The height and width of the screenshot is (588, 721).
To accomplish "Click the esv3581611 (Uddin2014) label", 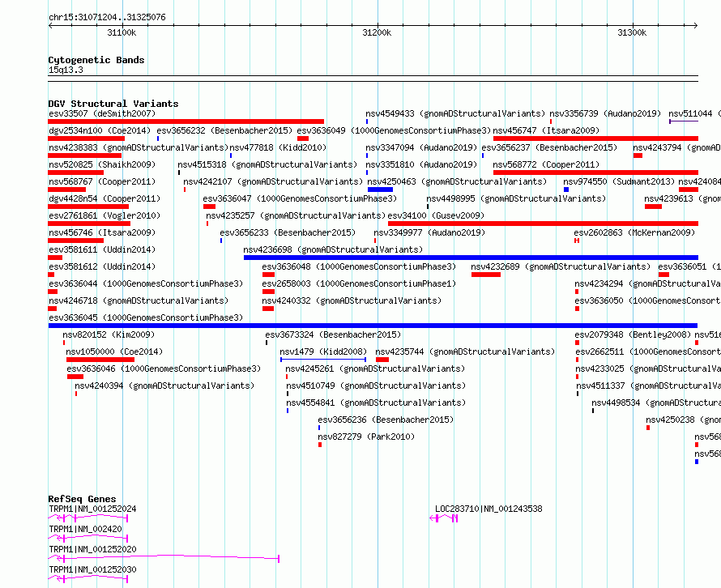I will 102,249.
